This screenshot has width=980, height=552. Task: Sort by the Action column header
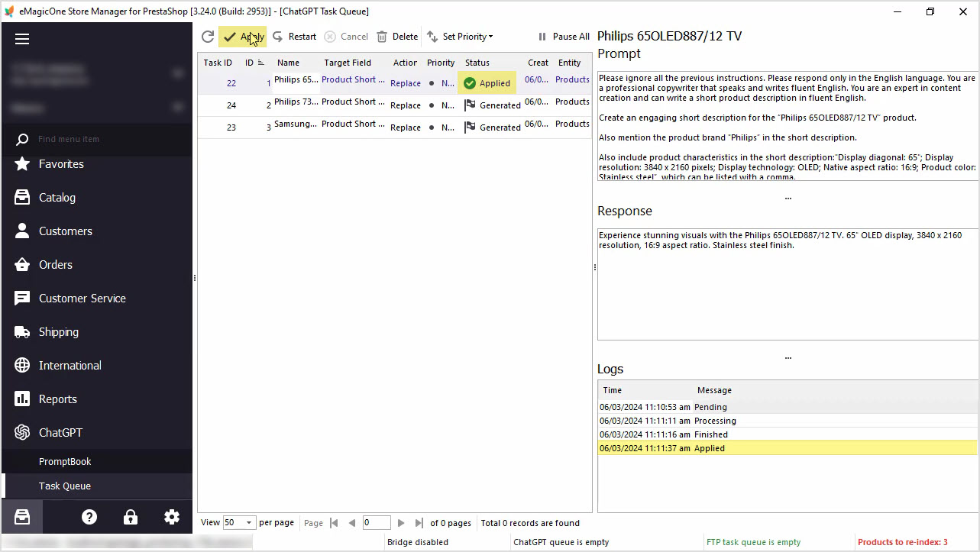point(405,63)
